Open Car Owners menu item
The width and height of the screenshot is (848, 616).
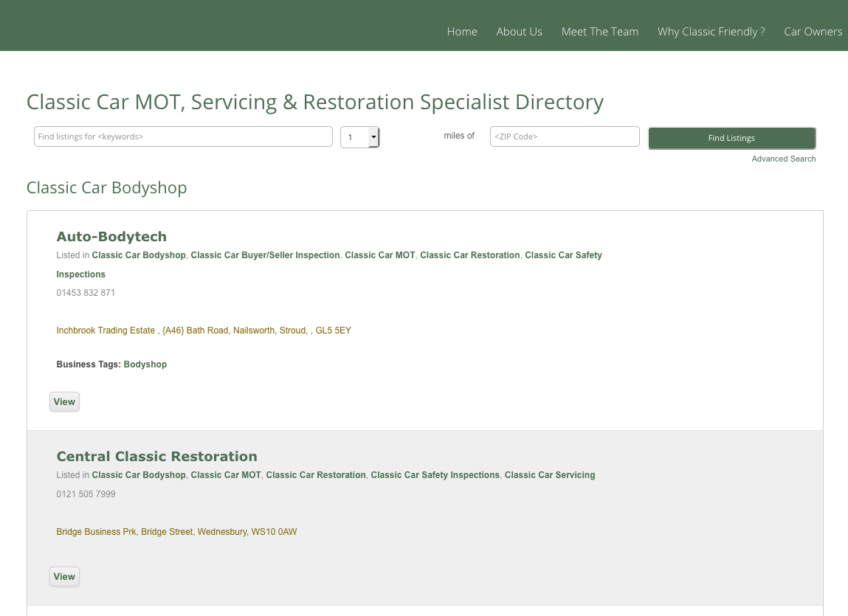pos(813,32)
